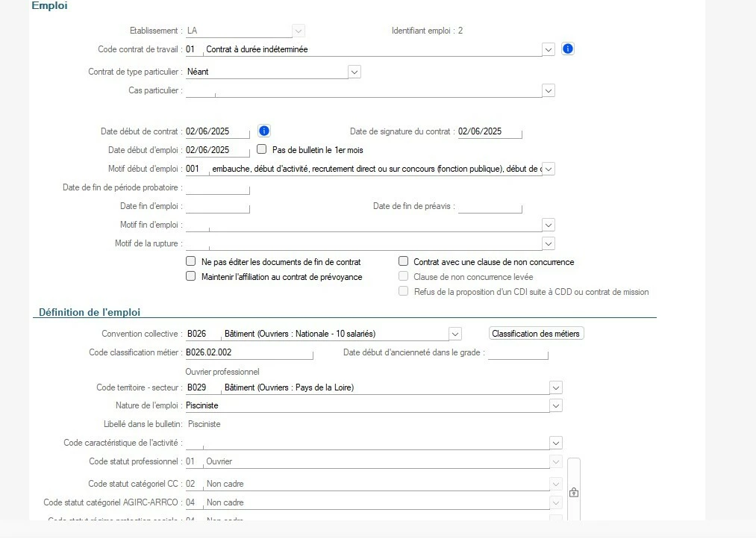Viewport: 756px width, 542px height.
Task: Click the Nature de l'emploi 'Pisciniste' field
Action: [x=367, y=405]
